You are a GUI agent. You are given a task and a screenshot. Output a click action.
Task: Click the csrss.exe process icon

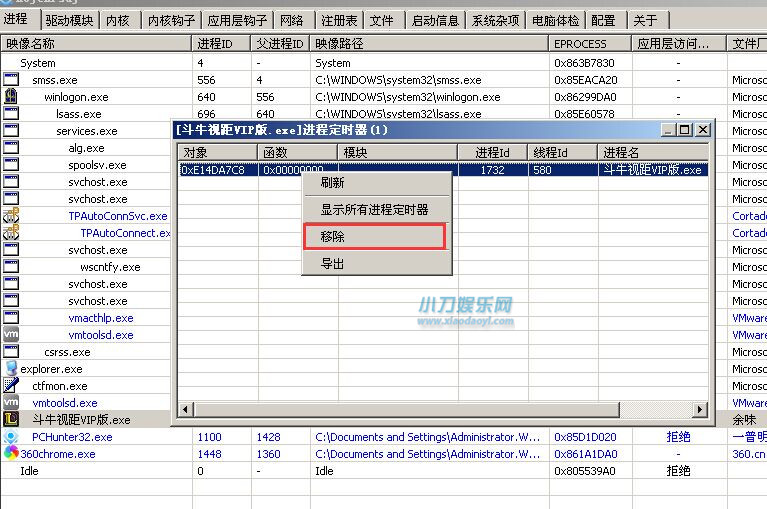coord(11,351)
